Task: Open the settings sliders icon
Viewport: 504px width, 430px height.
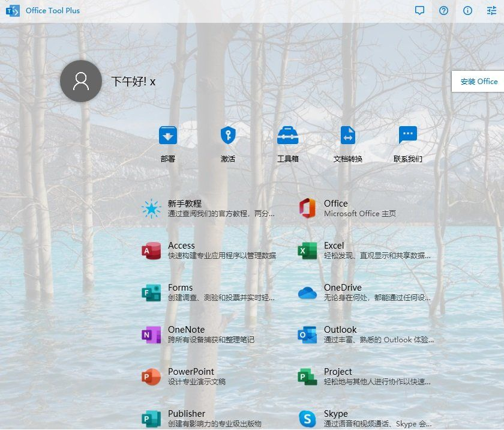Action: 491,11
